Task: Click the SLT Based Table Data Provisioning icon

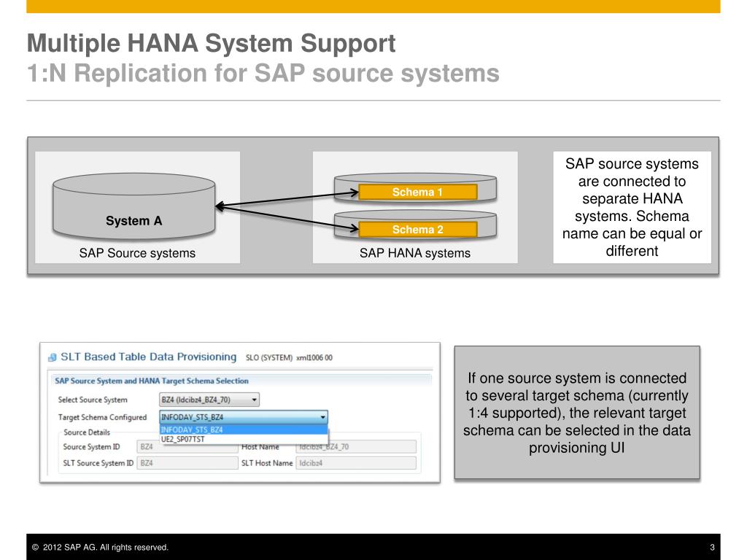Action: 53,357
